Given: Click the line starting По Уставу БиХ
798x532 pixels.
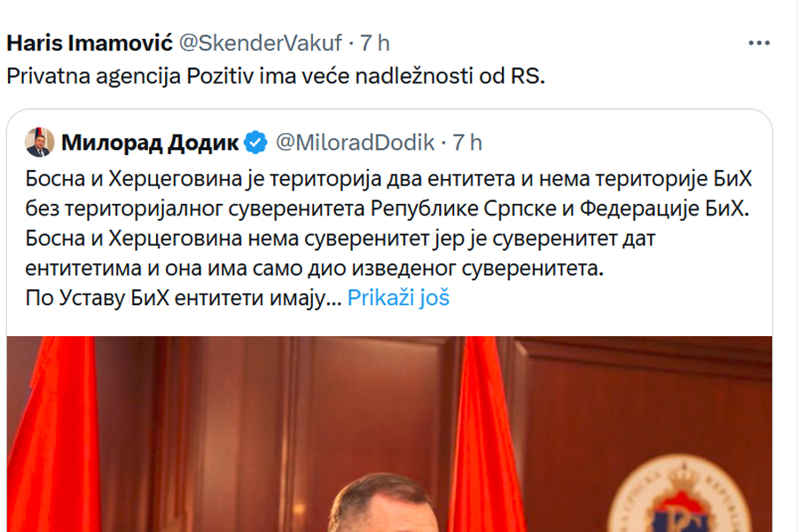Looking at the screenshot, I should [x=184, y=298].
